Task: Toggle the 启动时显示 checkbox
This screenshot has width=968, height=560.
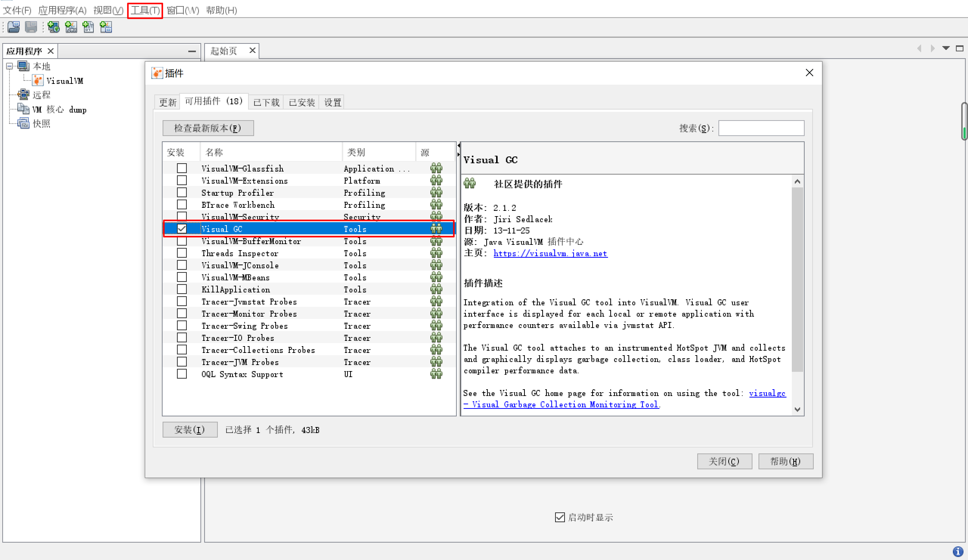Action: coord(560,517)
